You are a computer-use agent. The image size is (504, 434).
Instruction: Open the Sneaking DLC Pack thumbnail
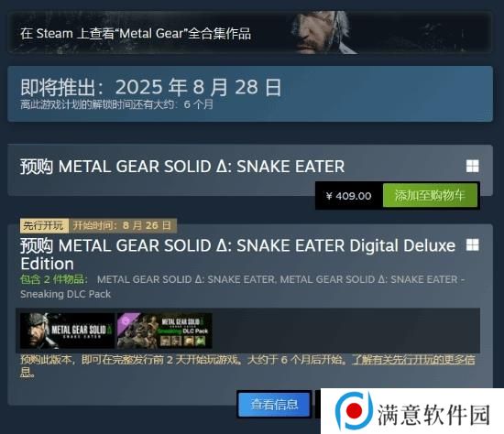165,331
